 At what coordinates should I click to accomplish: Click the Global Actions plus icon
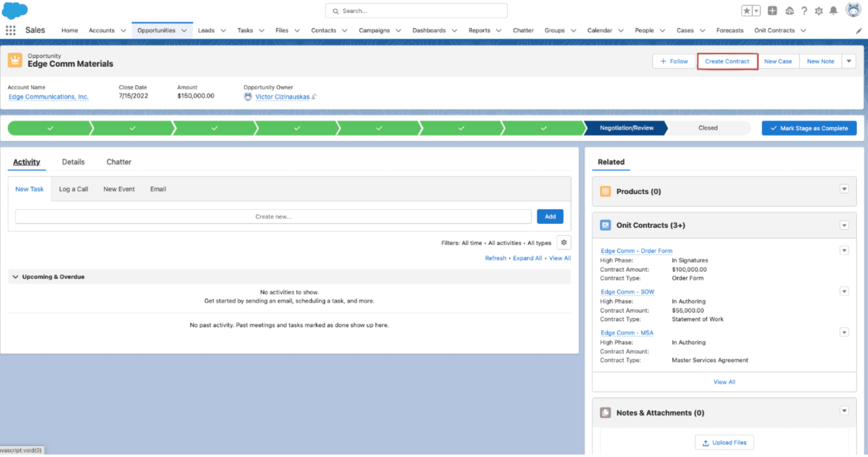click(772, 11)
